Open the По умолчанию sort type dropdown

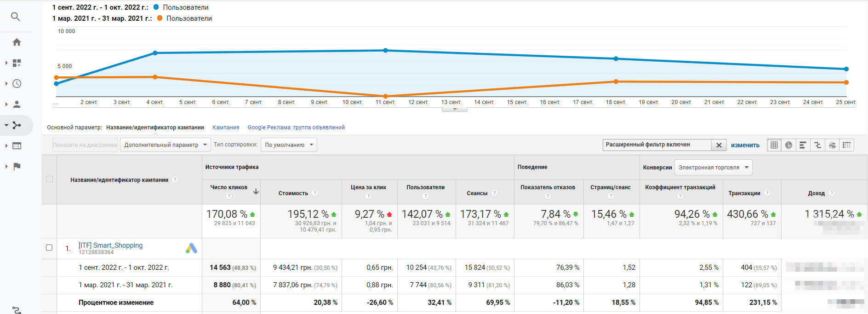click(x=288, y=145)
